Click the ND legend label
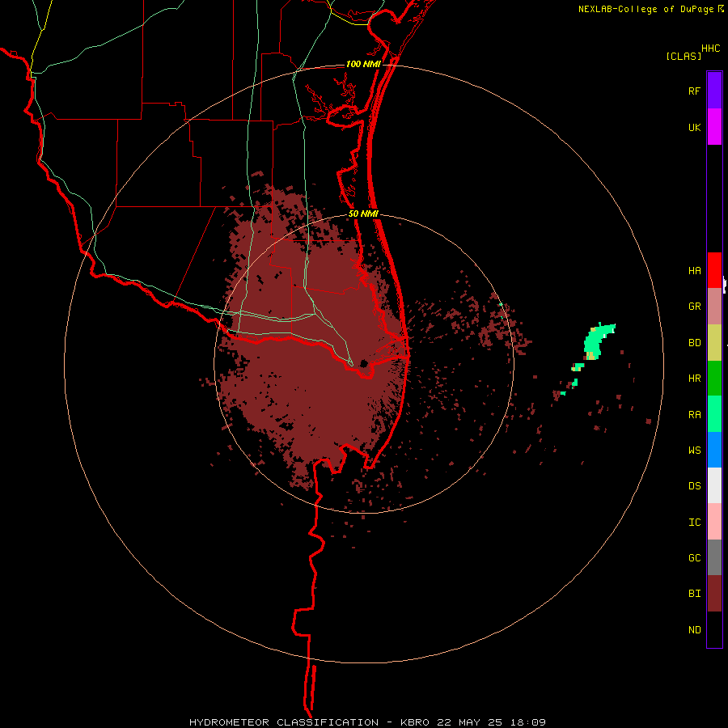Screen dimensions: 728x728 click(x=694, y=630)
